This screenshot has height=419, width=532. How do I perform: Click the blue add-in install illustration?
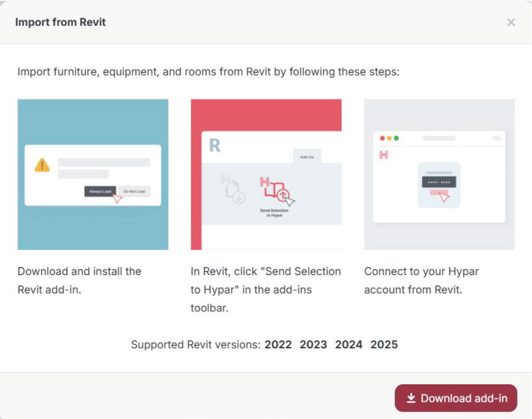[93, 175]
